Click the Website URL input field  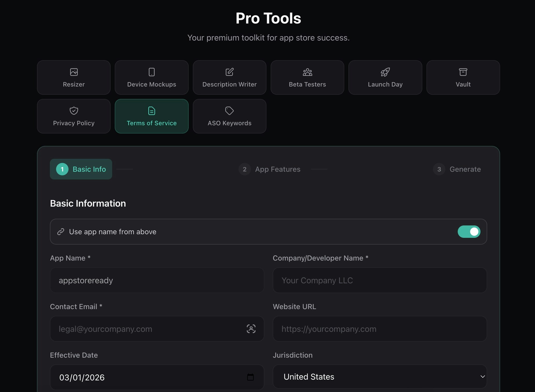[x=379, y=329]
